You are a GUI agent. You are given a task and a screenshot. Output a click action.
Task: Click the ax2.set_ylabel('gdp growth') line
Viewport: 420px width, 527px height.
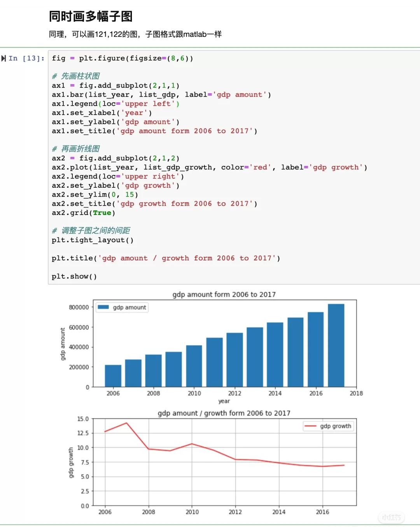115,185
